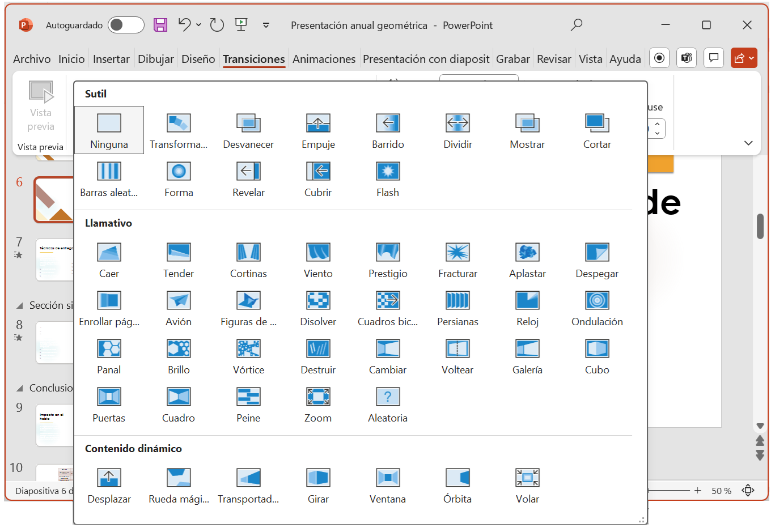
Task: Select Ninguna to remove transition
Action: [x=109, y=131]
